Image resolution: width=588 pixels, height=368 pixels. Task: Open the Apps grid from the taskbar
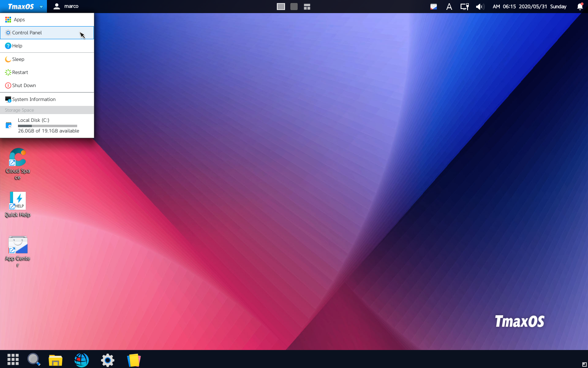click(x=13, y=359)
